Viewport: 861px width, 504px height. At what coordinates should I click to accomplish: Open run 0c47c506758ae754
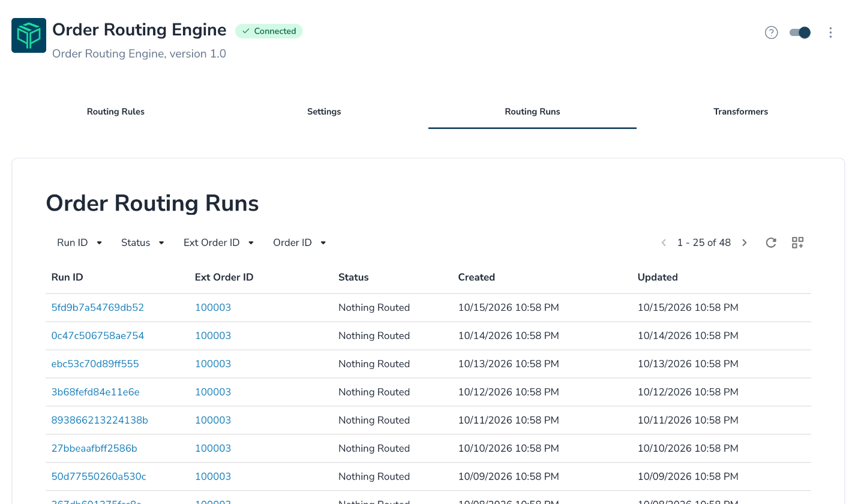(98, 336)
